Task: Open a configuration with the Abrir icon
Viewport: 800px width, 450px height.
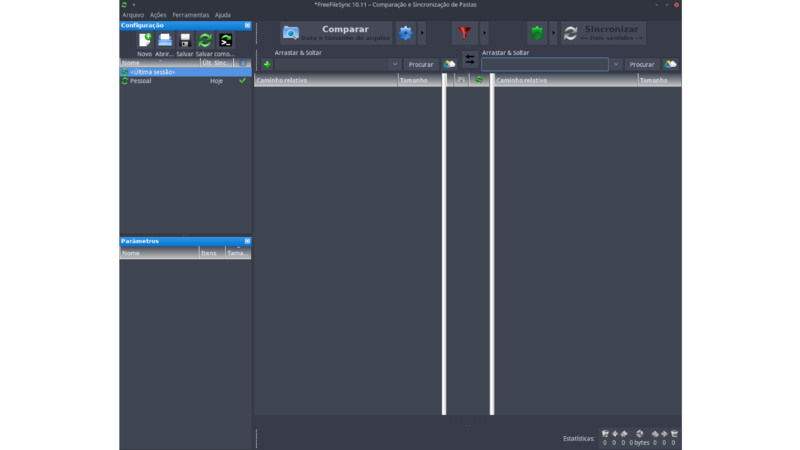Action: click(x=164, y=40)
